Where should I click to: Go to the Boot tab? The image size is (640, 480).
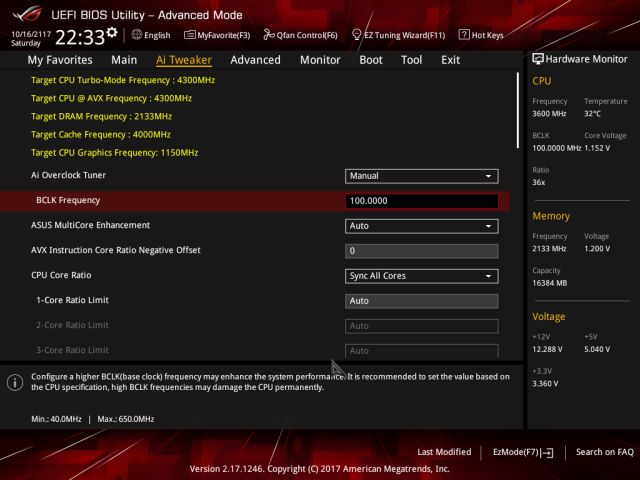[371, 60]
